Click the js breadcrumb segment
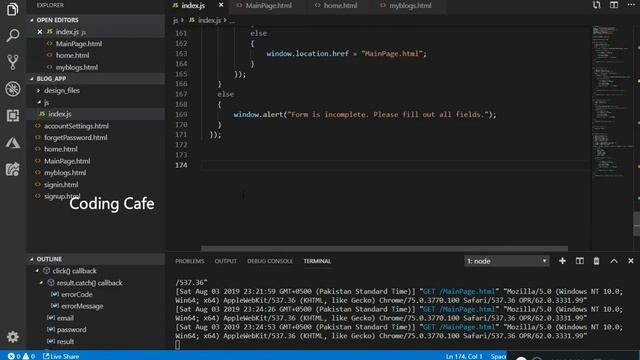This screenshot has width=640, height=360. [176, 20]
